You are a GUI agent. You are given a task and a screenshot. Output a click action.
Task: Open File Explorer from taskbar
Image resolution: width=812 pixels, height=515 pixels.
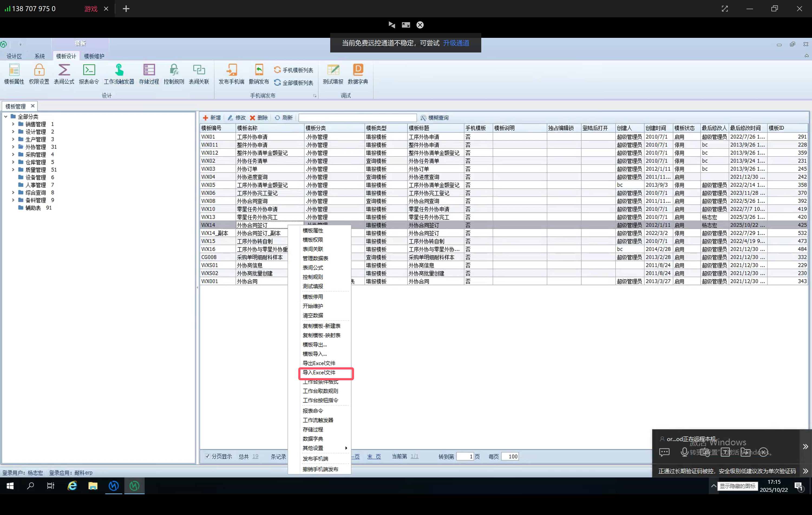tap(93, 486)
